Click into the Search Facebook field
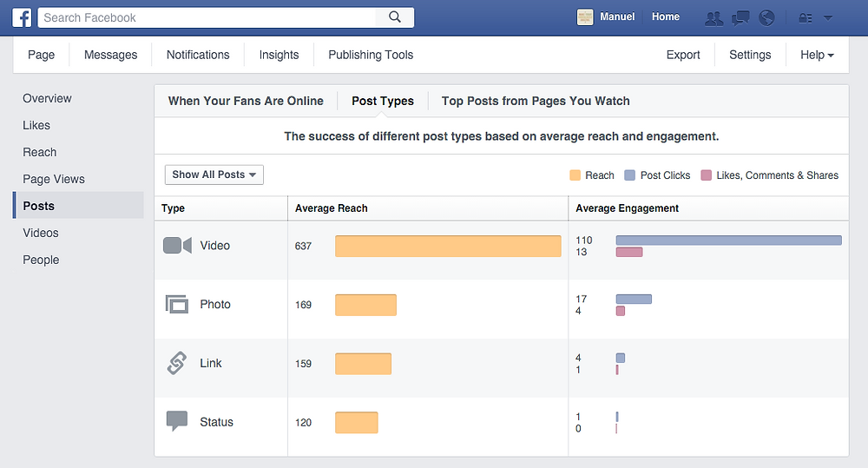Screen dimensions: 868x468 coord(207,17)
